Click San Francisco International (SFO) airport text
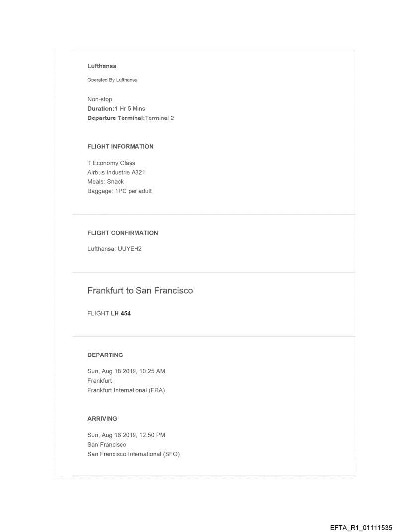The width and height of the screenshot is (405, 532). click(x=134, y=454)
